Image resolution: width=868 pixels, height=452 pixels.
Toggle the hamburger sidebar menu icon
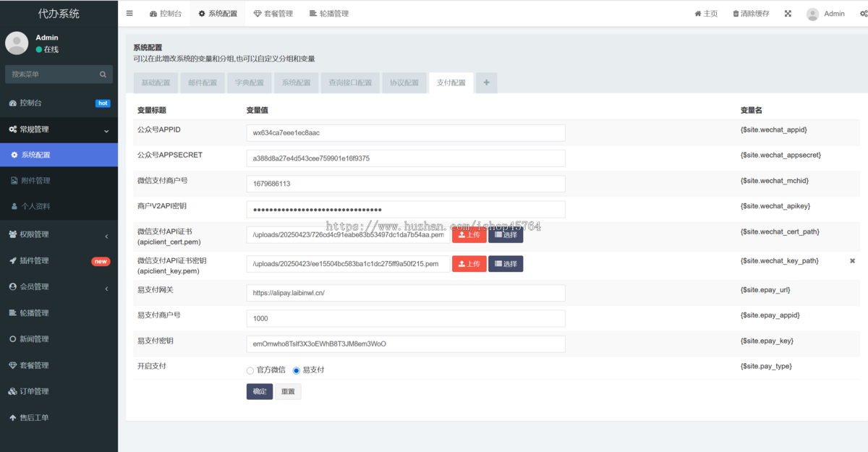[x=129, y=13]
